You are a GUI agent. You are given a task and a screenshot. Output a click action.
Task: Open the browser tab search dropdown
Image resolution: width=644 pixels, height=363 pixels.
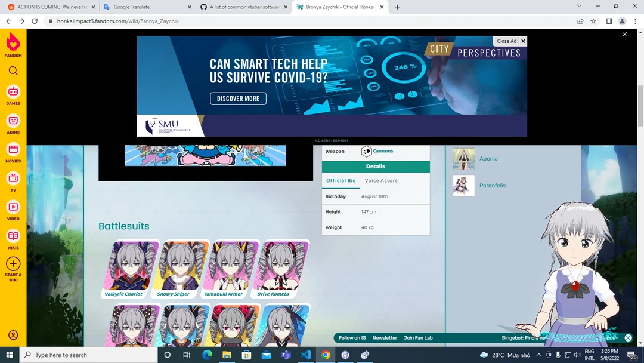578,7
